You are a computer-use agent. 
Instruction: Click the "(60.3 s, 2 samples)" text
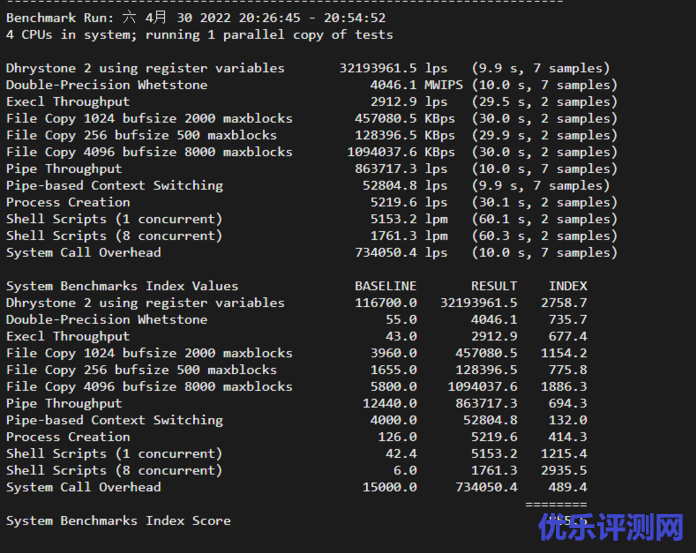pos(544,236)
